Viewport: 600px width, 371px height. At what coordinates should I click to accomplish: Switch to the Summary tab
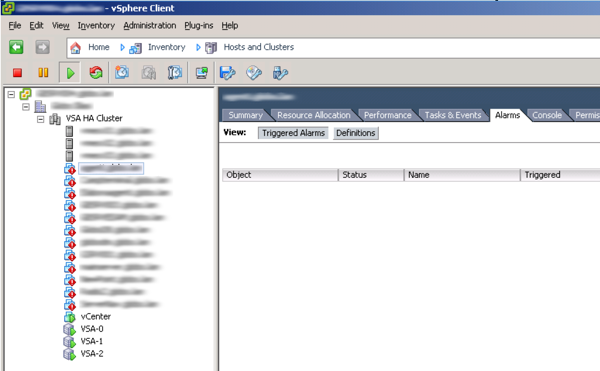[x=245, y=115]
